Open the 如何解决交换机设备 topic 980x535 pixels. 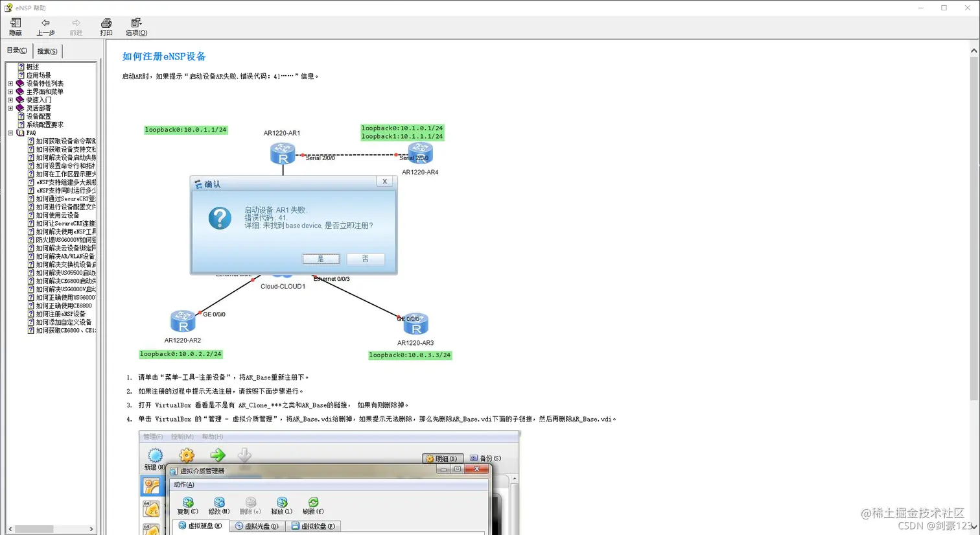click(65, 265)
